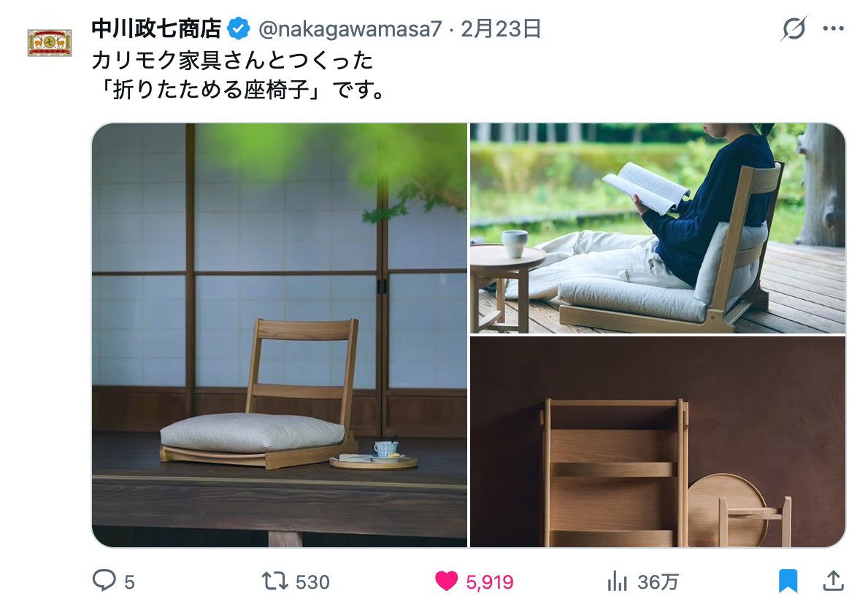Open the large chair by shoji photo

pos(280,335)
